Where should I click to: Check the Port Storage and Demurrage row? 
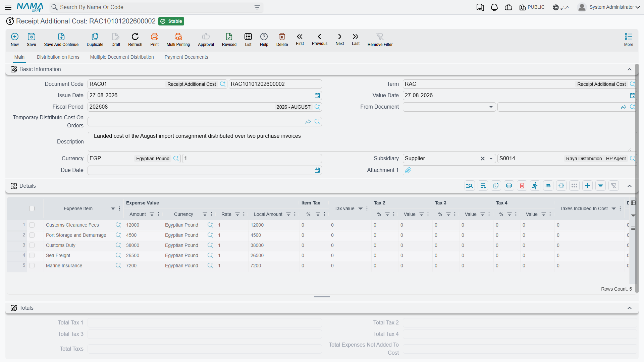point(32,235)
